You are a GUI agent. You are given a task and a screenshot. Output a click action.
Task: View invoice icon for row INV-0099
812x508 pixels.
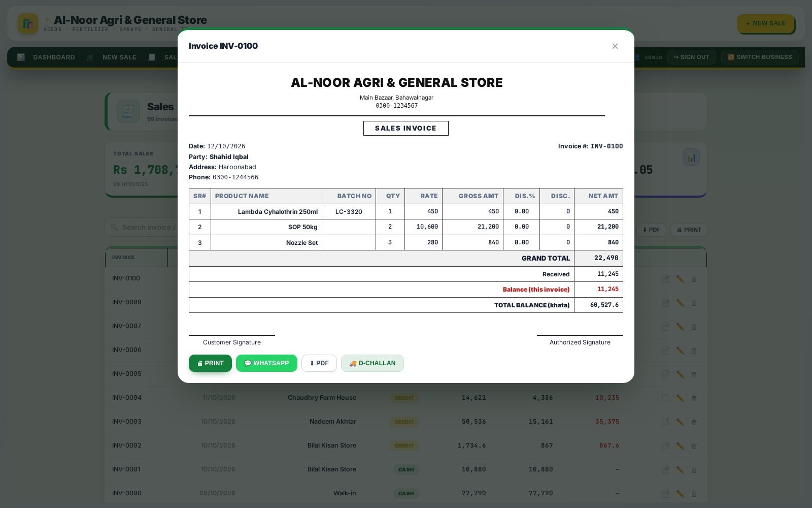click(665, 303)
